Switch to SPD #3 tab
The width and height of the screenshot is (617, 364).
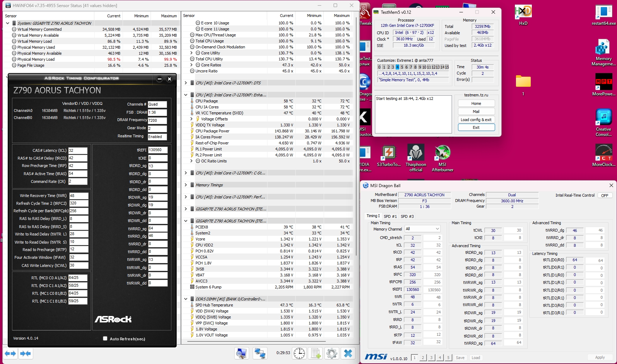(x=407, y=216)
